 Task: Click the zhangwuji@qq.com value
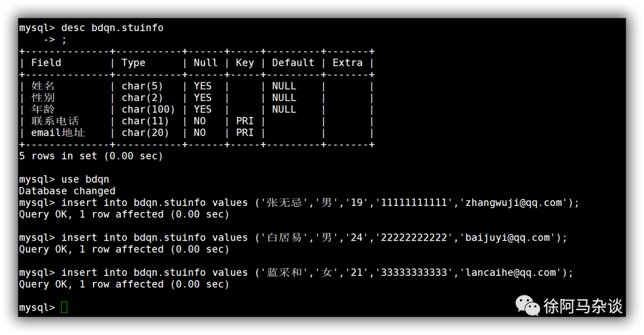[513, 202]
